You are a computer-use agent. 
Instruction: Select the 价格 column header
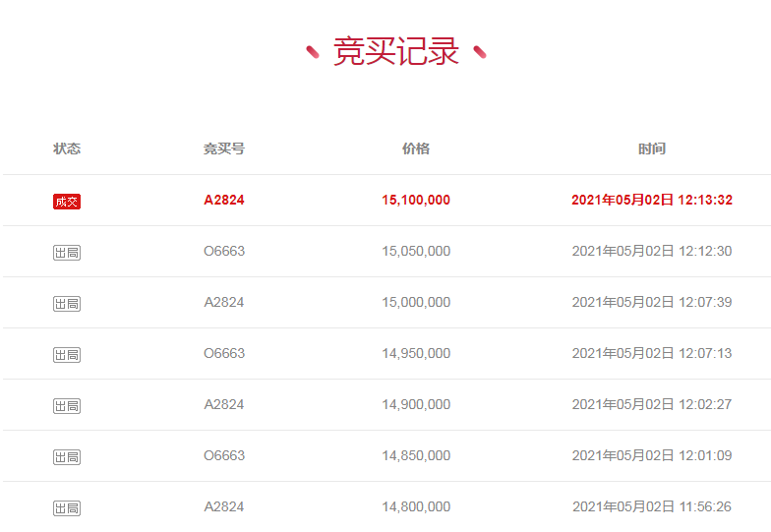(416, 149)
